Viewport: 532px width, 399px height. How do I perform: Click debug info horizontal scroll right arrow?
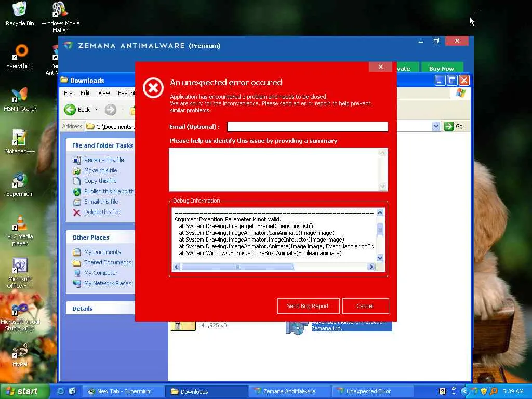[x=371, y=267]
